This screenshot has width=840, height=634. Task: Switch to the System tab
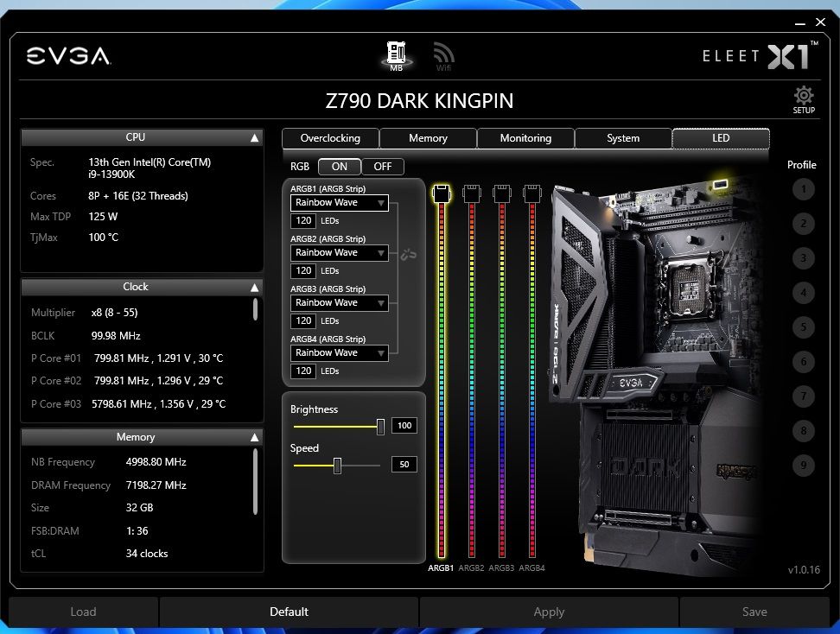pyautogui.click(x=623, y=138)
